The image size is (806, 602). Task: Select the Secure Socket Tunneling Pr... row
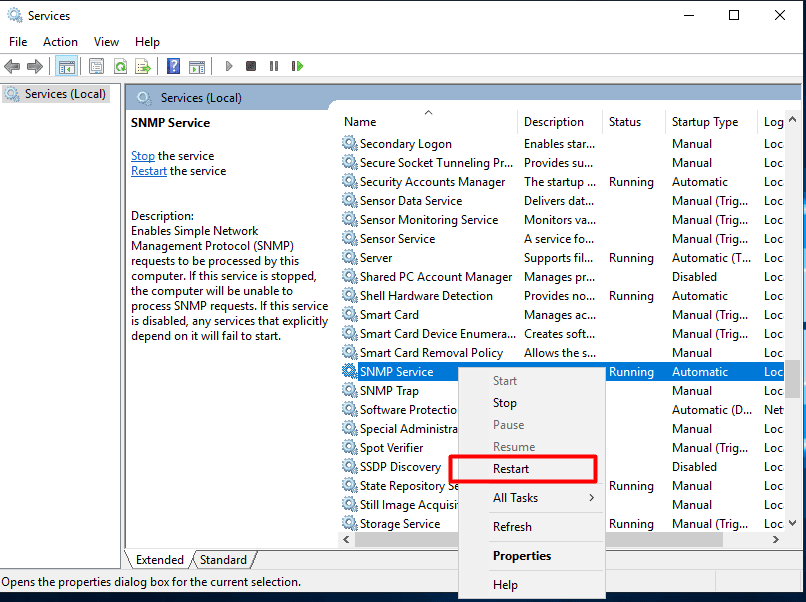562,162
